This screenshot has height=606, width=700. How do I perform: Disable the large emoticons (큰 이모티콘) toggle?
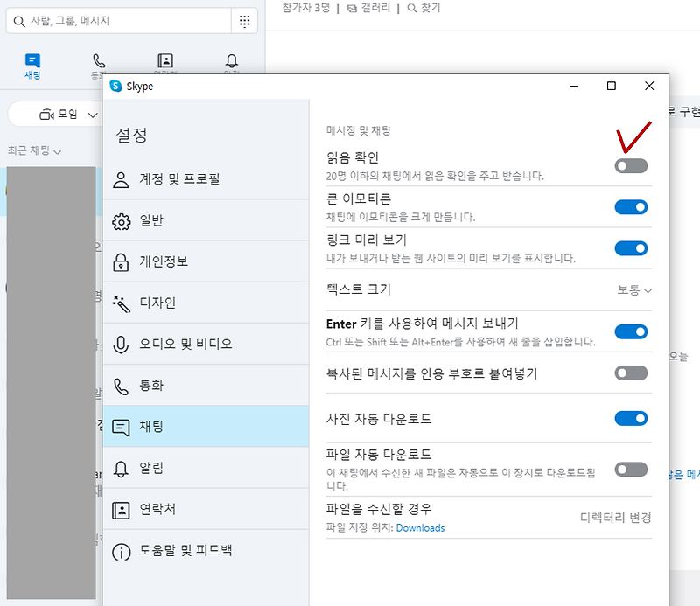(x=631, y=207)
